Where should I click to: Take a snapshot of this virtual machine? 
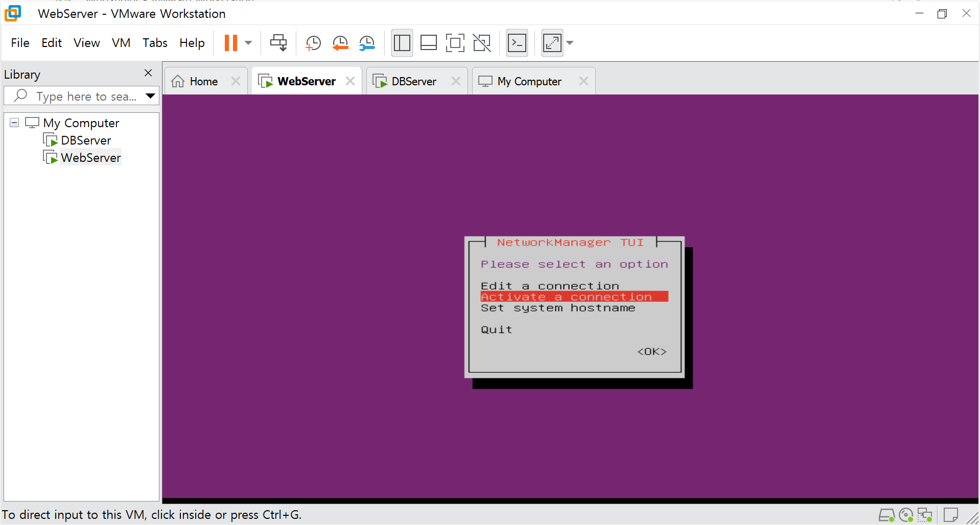click(x=313, y=43)
